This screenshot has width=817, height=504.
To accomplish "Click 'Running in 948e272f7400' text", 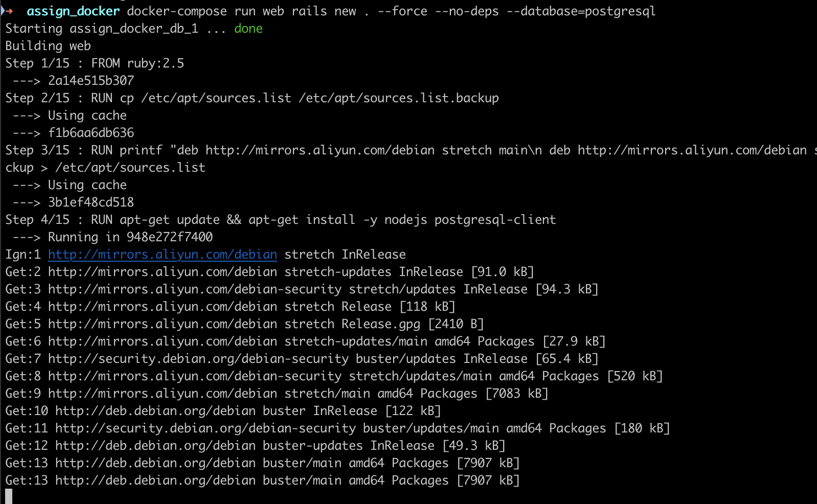I will click(130, 237).
